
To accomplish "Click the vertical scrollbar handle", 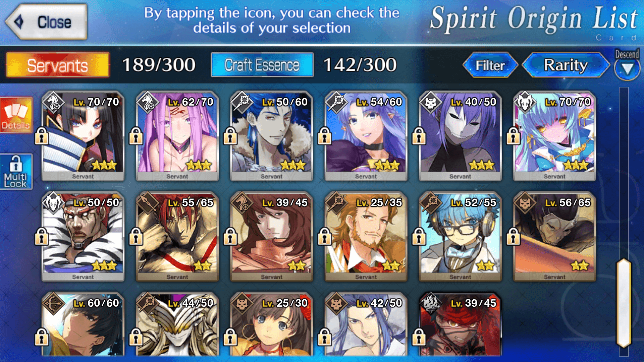I will [624, 303].
